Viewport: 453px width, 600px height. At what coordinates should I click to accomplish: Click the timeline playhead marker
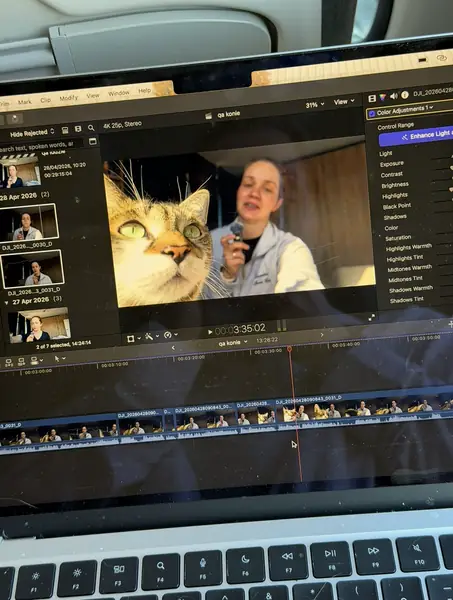[x=289, y=349]
